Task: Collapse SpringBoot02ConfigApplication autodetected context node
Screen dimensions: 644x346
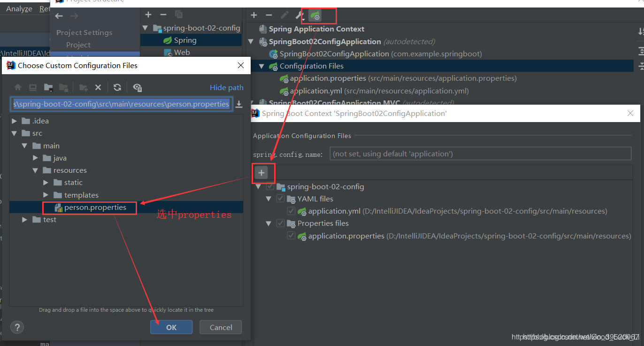Action: (251, 42)
